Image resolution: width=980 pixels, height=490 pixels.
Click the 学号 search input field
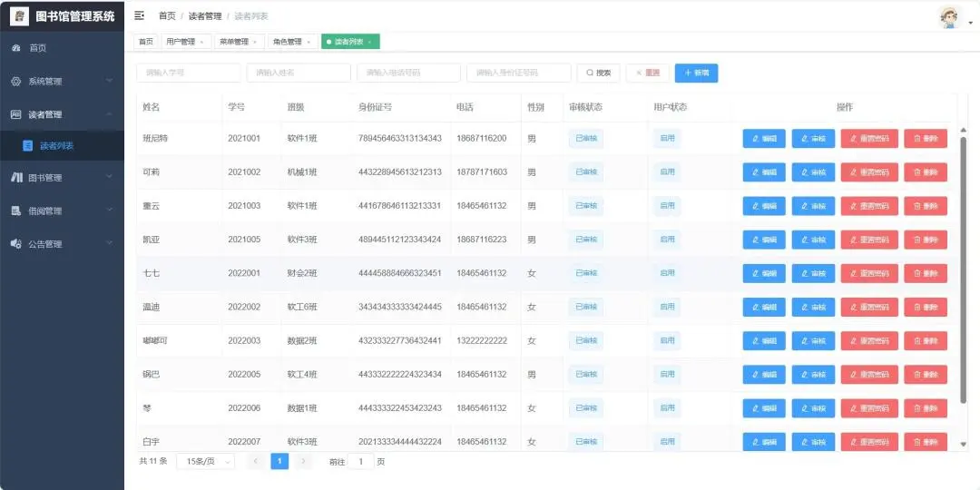click(x=188, y=73)
